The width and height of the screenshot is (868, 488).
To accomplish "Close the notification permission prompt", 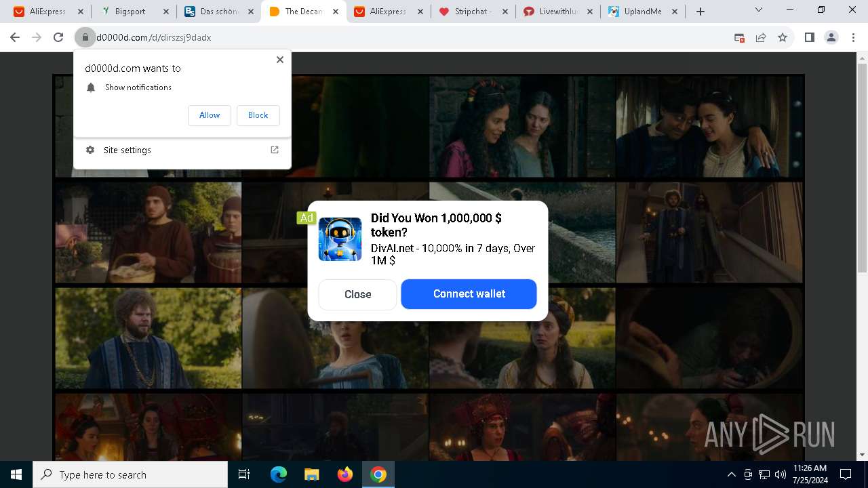I will pos(280,60).
